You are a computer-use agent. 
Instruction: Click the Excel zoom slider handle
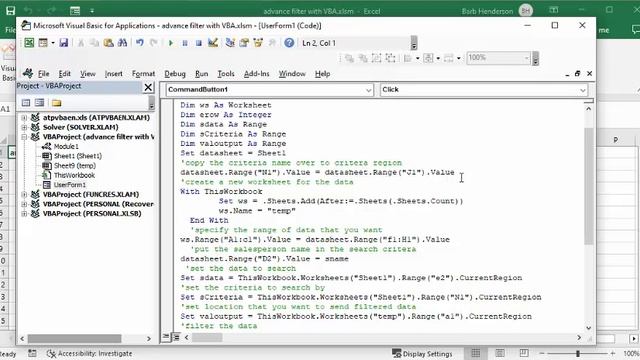[578, 353]
